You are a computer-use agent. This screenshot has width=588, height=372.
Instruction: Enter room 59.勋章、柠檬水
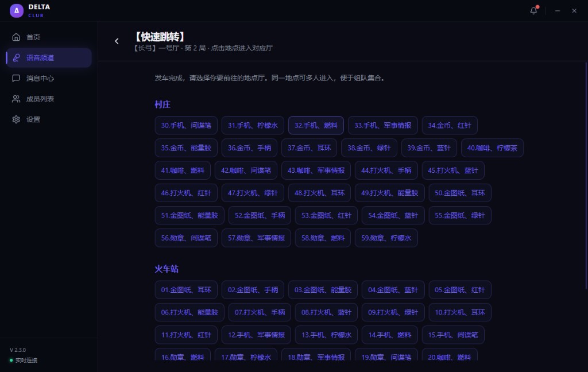pos(386,238)
